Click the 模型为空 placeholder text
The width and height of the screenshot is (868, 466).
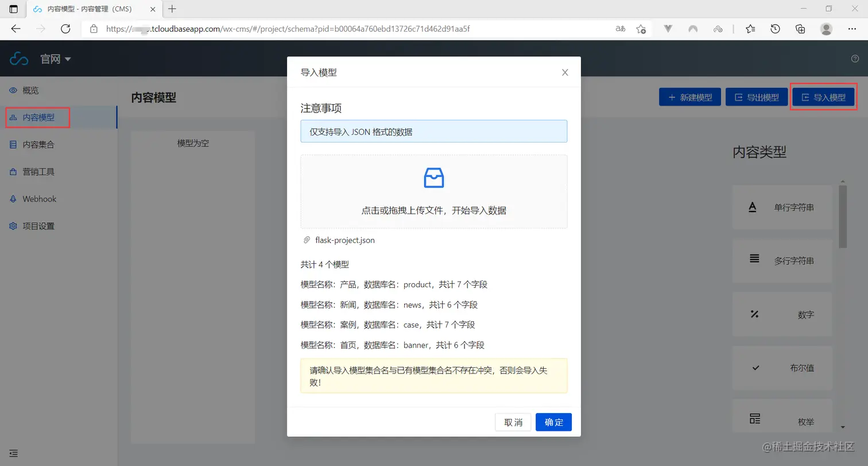point(193,143)
